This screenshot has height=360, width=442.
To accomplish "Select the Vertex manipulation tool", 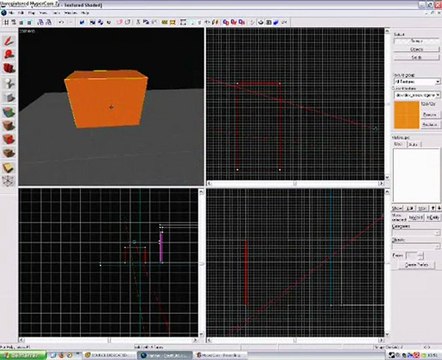I will (9, 181).
